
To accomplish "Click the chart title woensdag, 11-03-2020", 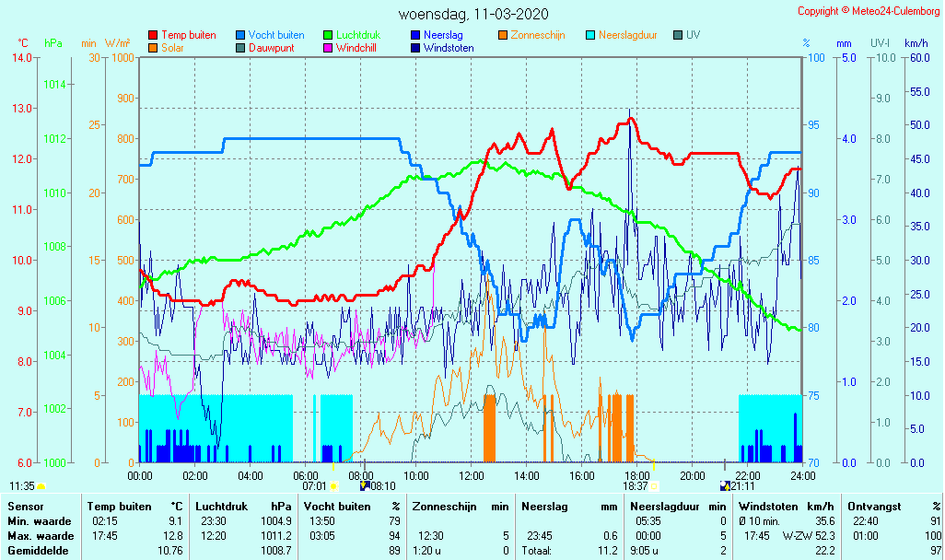I will coord(473,14).
